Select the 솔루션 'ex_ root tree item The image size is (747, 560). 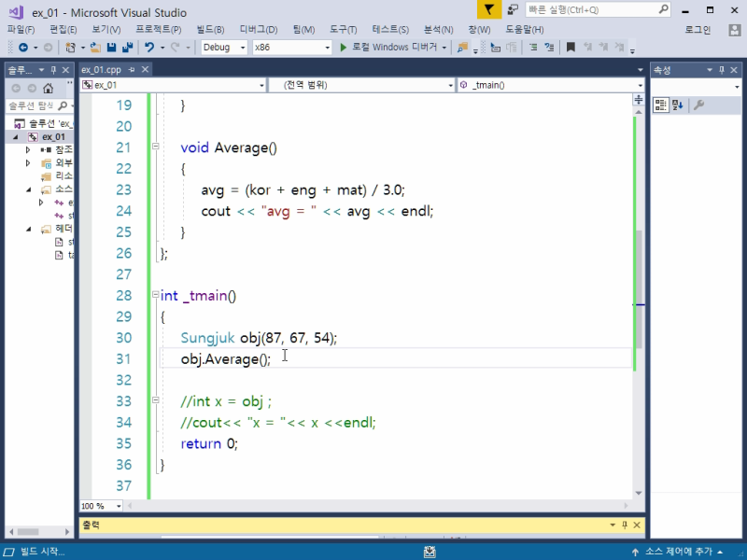[x=43, y=124]
